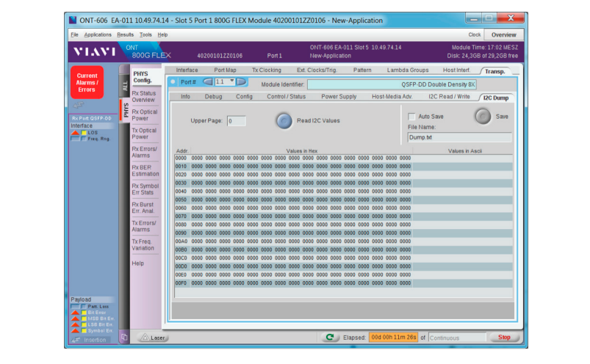Open Tx Optical Power page

[x=144, y=134]
